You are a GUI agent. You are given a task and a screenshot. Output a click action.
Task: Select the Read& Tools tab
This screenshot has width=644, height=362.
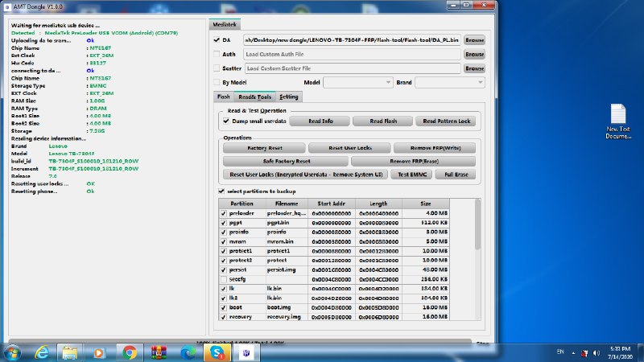click(254, 97)
